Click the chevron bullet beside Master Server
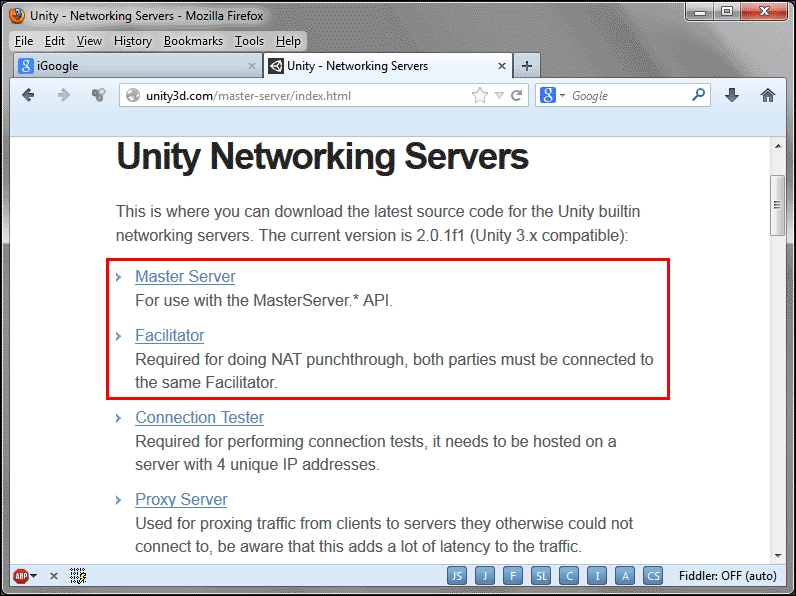Screen dimensions: 796x596 pos(118,277)
